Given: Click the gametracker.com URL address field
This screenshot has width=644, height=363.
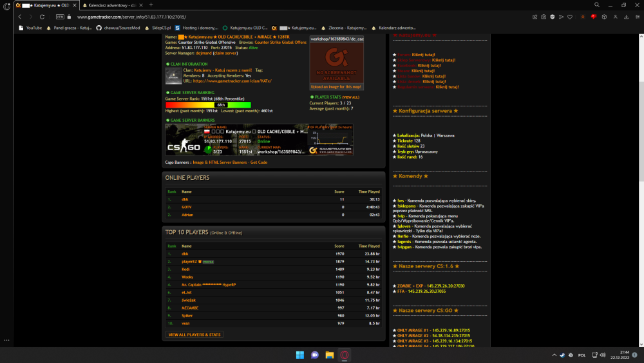Looking at the screenshot, I should coord(131,17).
